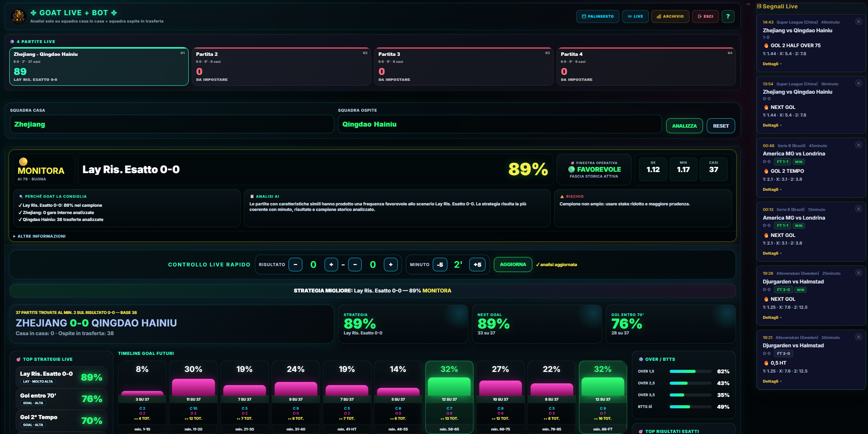Click the TOP RISULTATI ESATTI icon

tap(641, 432)
